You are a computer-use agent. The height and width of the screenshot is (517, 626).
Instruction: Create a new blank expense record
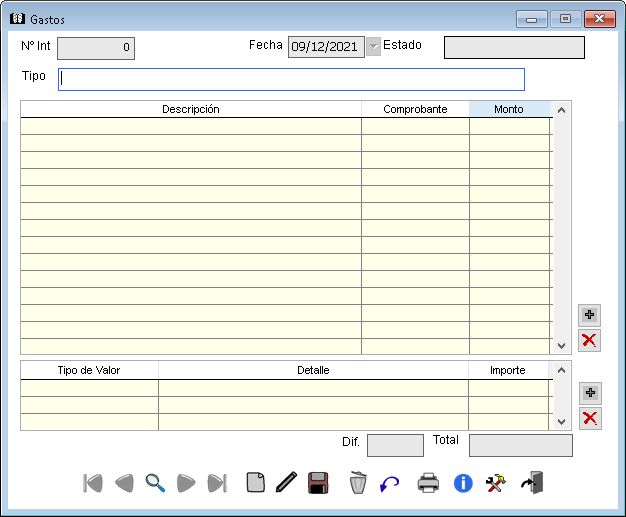tap(256, 483)
